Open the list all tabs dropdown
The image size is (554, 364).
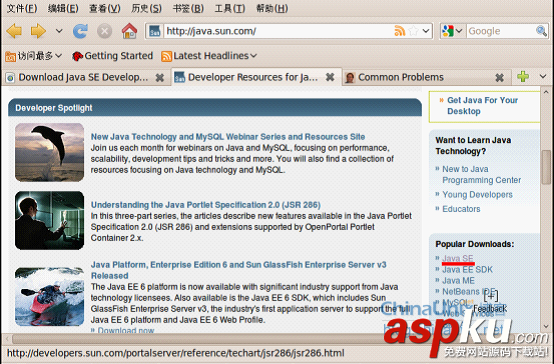[543, 76]
